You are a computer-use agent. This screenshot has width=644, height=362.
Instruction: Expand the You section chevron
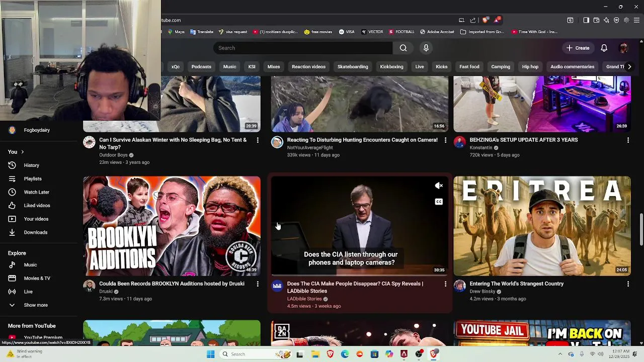coord(22,152)
